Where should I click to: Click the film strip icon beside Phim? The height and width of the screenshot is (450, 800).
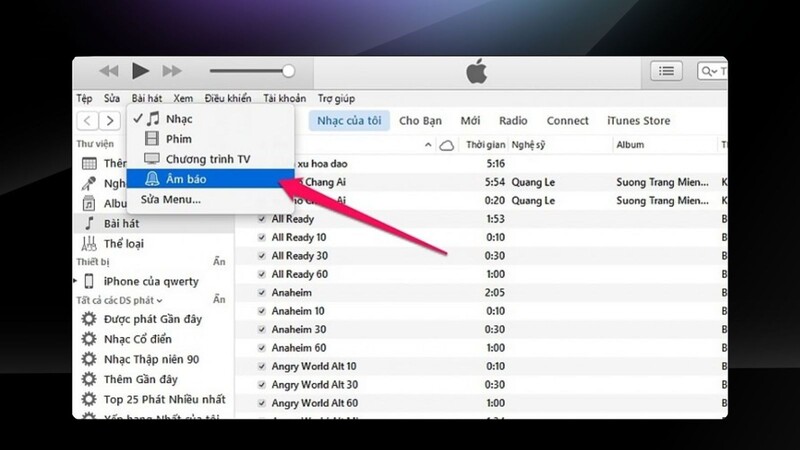coord(152,138)
